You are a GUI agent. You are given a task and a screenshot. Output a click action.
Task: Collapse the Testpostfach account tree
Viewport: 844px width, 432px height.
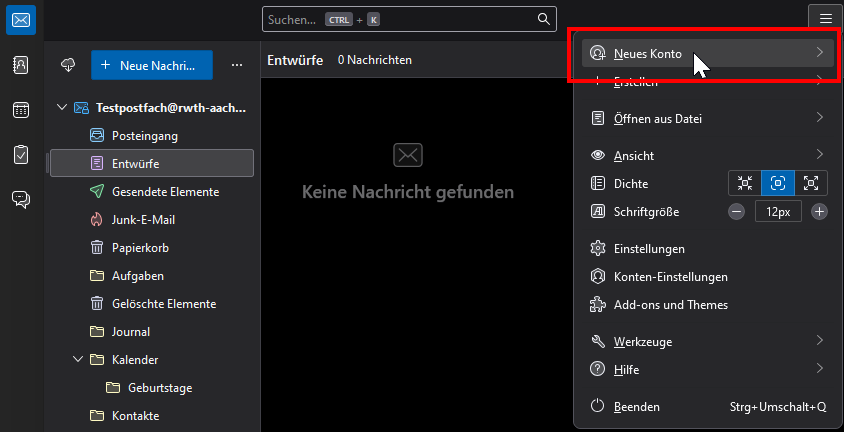point(62,107)
